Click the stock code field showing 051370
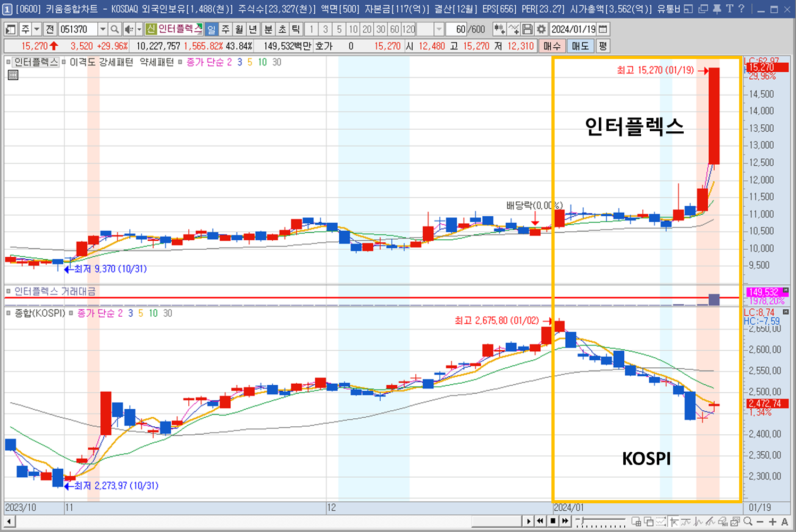The image size is (796, 532). (x=78, y=29)
